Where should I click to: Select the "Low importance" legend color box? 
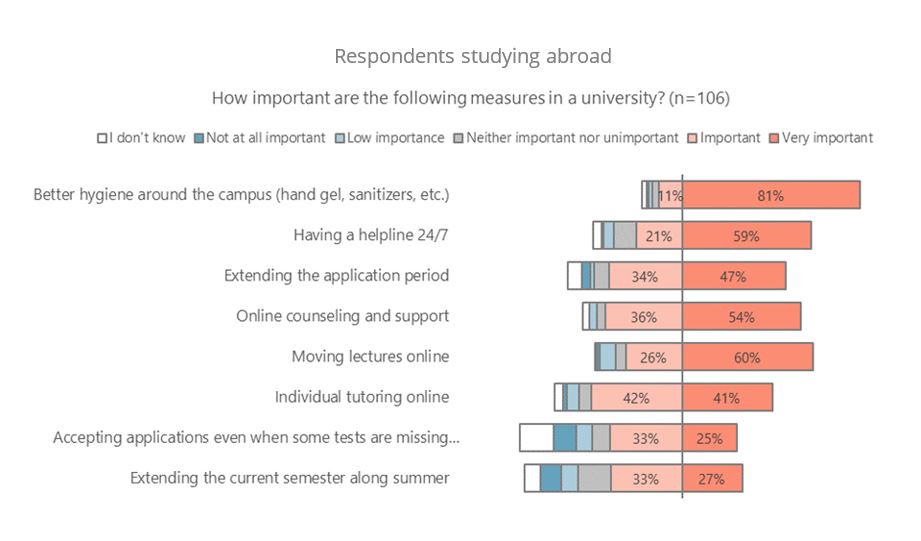tap(341, 138)
